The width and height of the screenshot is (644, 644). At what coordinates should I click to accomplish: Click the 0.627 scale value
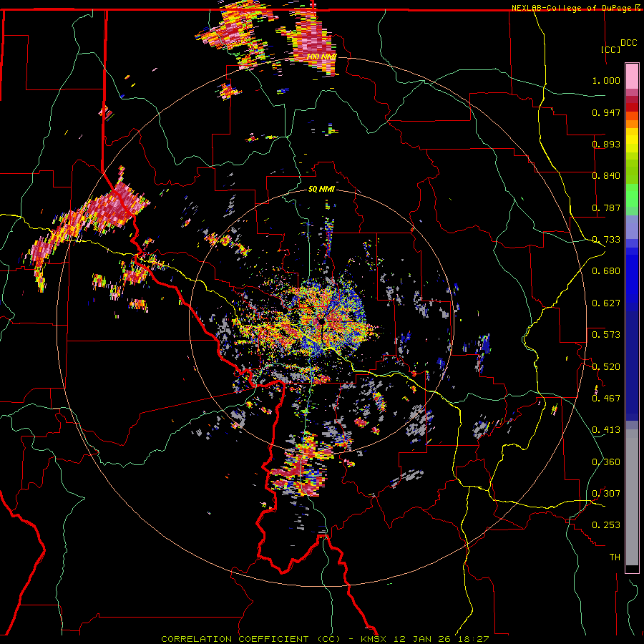coord(606,303)
